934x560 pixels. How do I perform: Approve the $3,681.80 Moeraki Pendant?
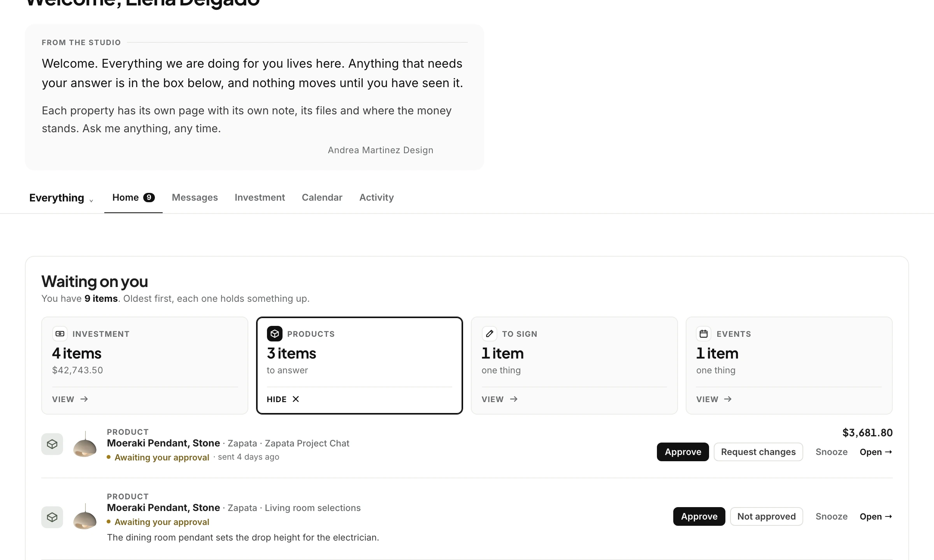[x=683, y=452]
